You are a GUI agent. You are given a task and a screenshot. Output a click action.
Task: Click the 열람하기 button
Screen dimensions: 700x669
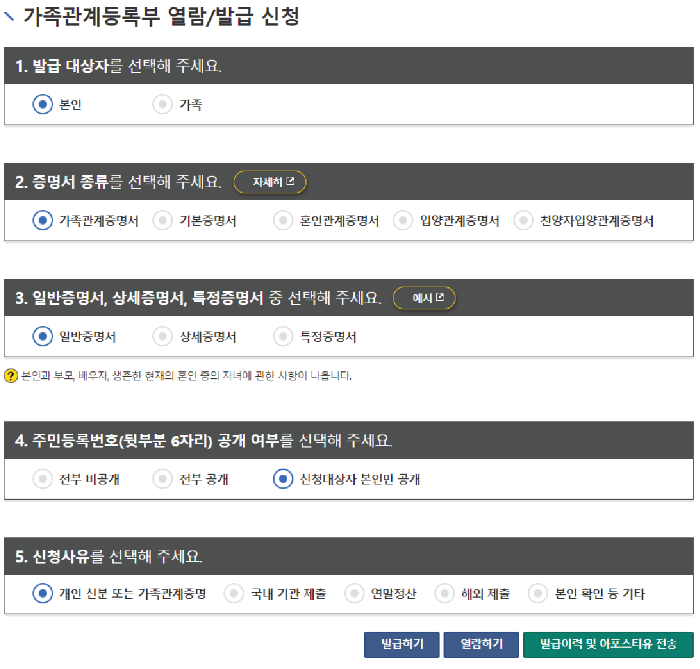[481, 644]
